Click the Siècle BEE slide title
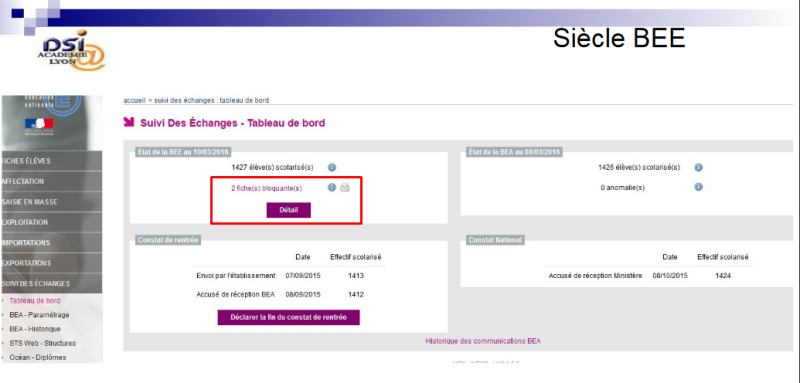The width and height of the screenshot is (800, 383). [619, 38]
